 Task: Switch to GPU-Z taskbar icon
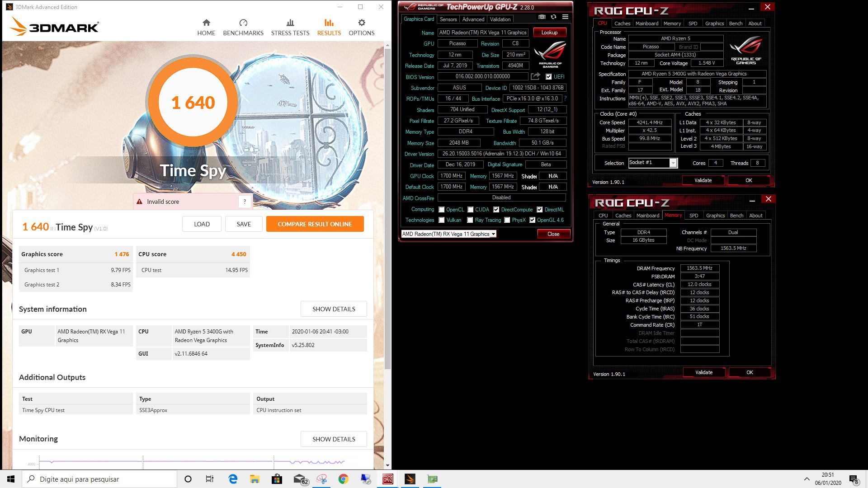click(432, 479)
